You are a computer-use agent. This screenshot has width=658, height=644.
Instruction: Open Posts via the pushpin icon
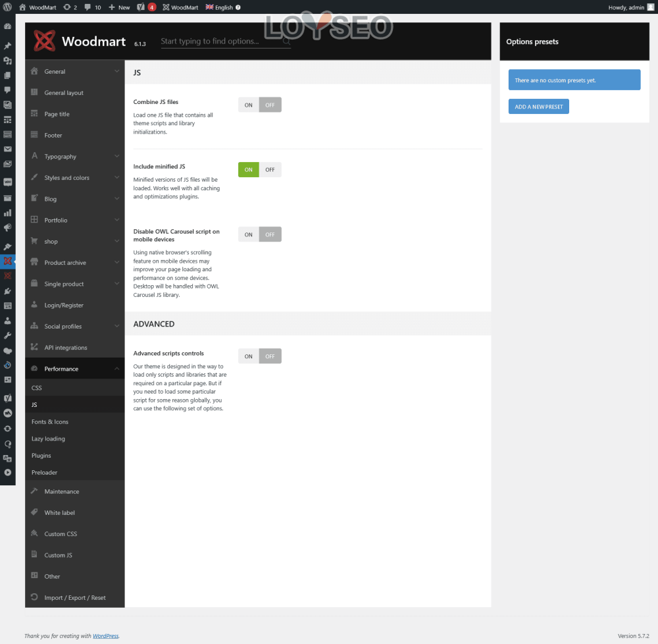click(x=7, y=45)
